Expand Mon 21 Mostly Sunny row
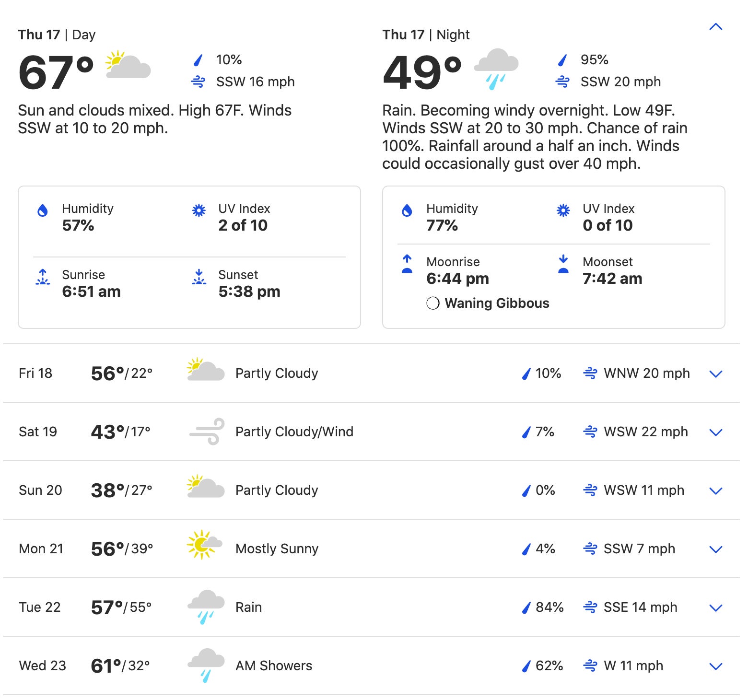 pos(715,549)
